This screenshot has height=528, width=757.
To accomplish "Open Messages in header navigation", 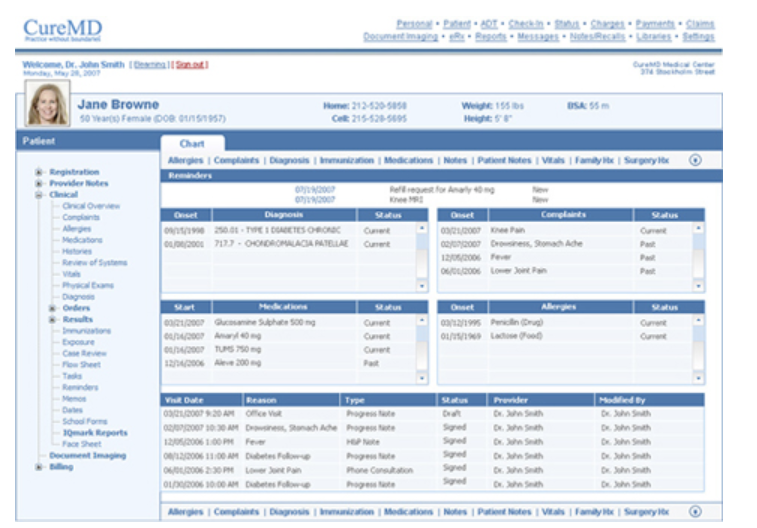I will click(x=538, y=37).
